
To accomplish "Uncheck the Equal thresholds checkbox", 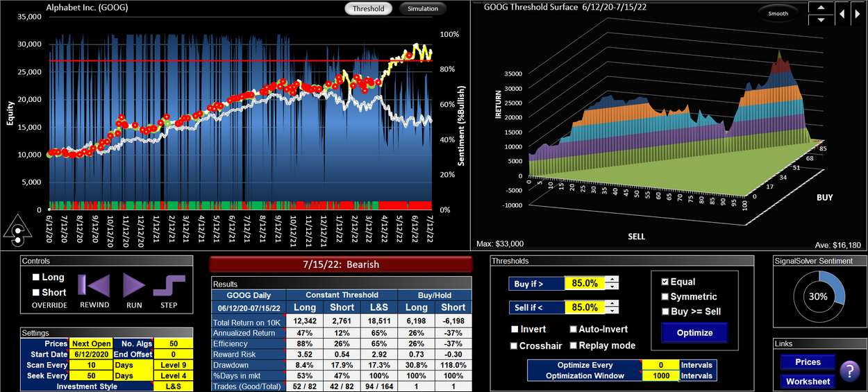I will (665, 282).
